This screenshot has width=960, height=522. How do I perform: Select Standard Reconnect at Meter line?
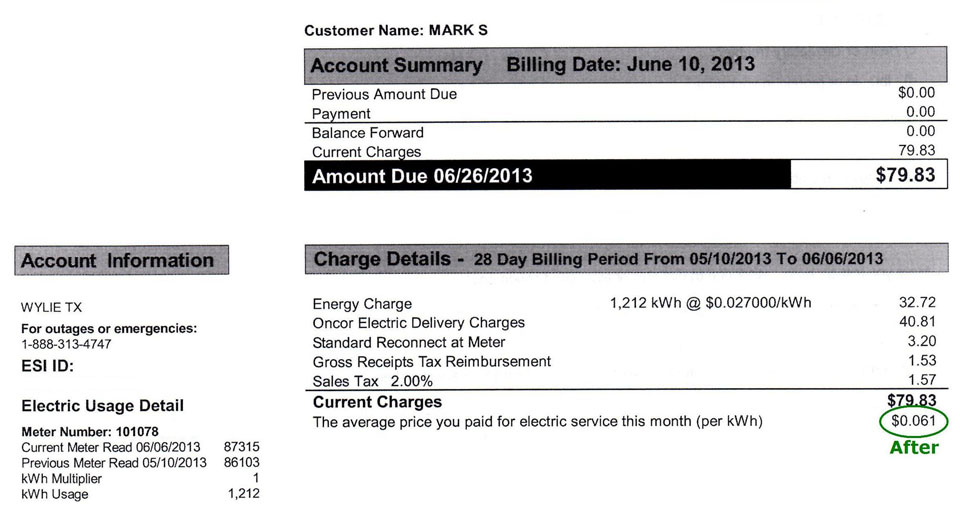(624, 342)
